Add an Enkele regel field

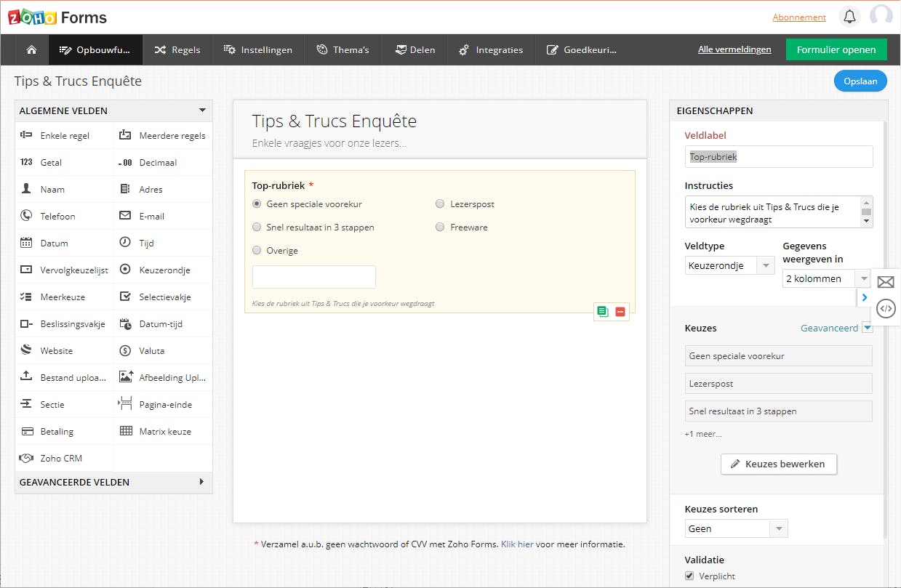coord(65,135)
